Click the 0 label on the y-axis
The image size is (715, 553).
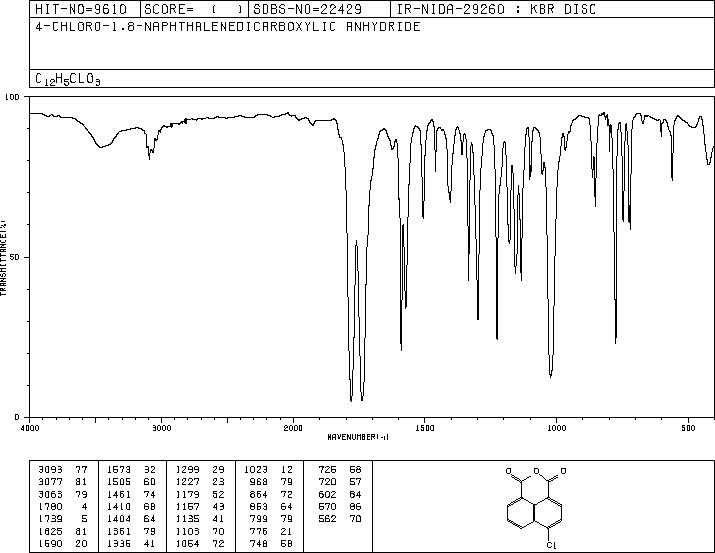[17, 417]
